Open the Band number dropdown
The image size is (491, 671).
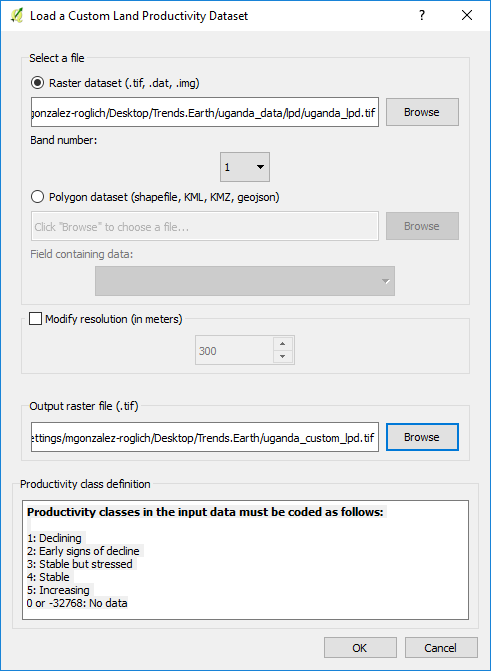245,167
